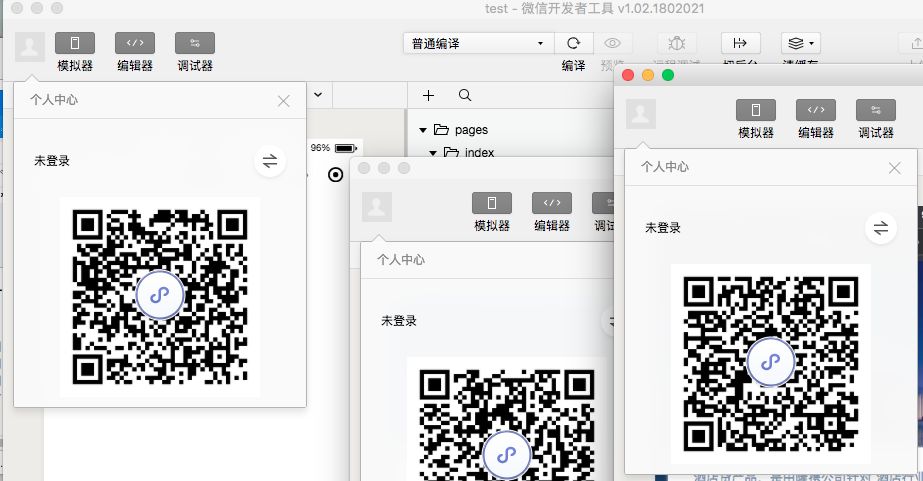Click 未登录 in the middle window
This screenshot has height=481, width=923.
399,321
